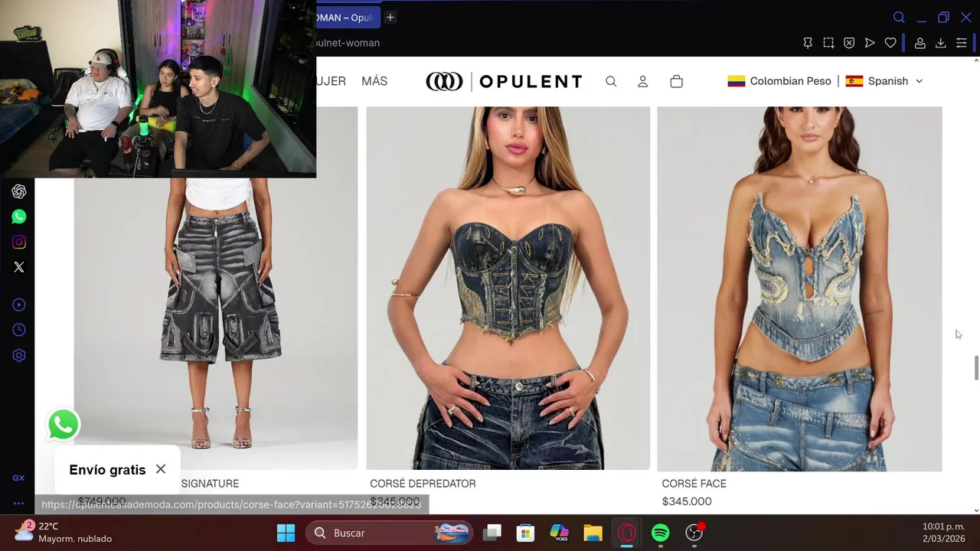Open the sidebar three-dots more menu
Screen dimensions: 980x551
coord(18,504)
